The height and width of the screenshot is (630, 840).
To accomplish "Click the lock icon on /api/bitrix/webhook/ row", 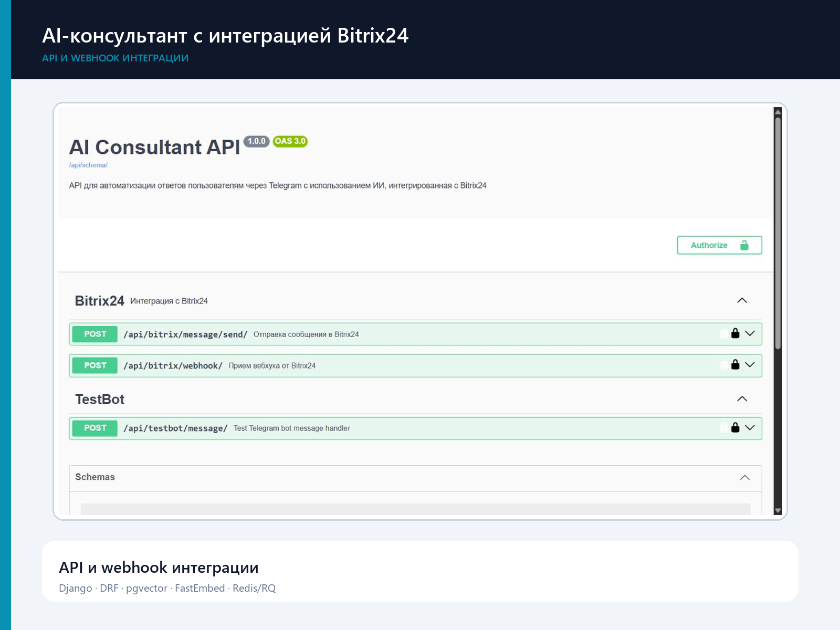I will [x=735, y=364].
